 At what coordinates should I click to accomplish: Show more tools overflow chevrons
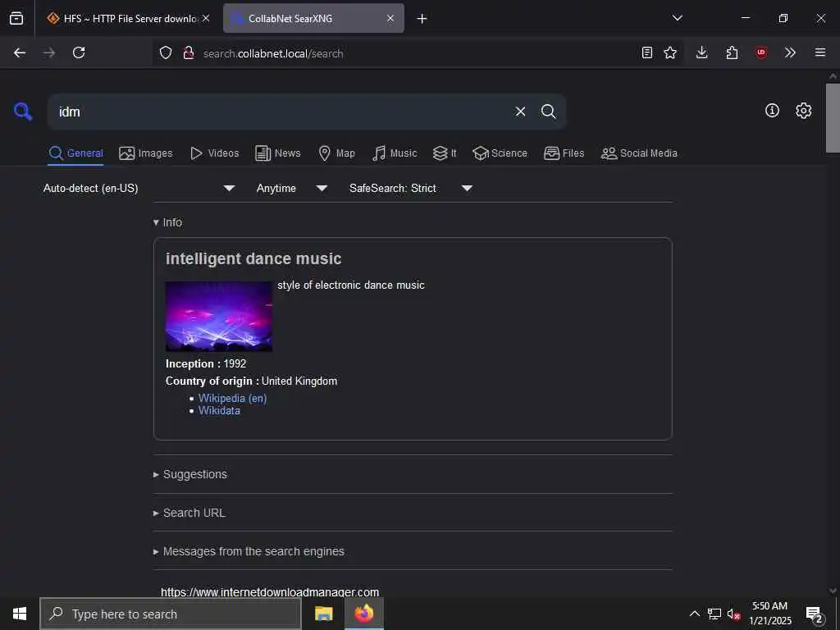790,52
